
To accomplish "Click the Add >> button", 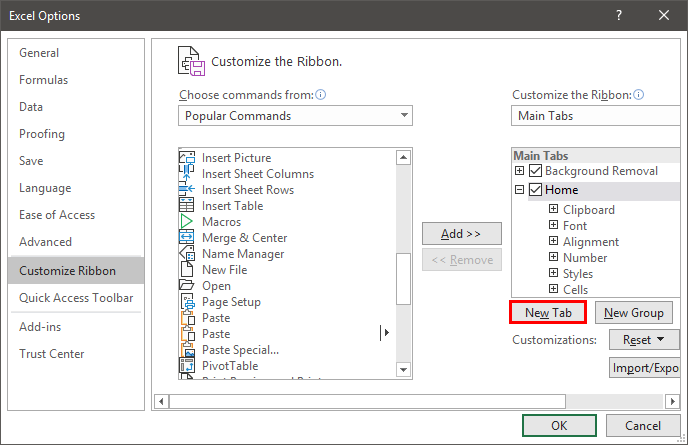I will [x=462, y=233].
